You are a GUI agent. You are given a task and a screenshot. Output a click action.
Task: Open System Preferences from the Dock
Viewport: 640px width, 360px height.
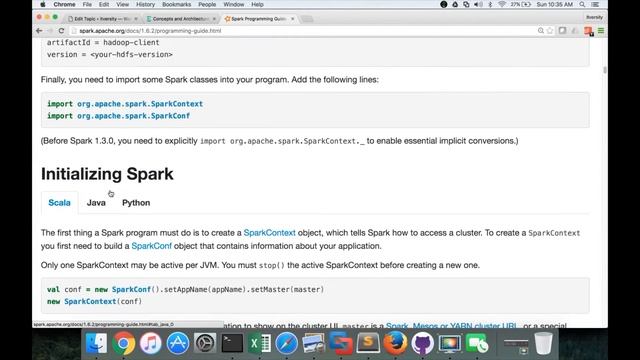(x=205, y=343)
